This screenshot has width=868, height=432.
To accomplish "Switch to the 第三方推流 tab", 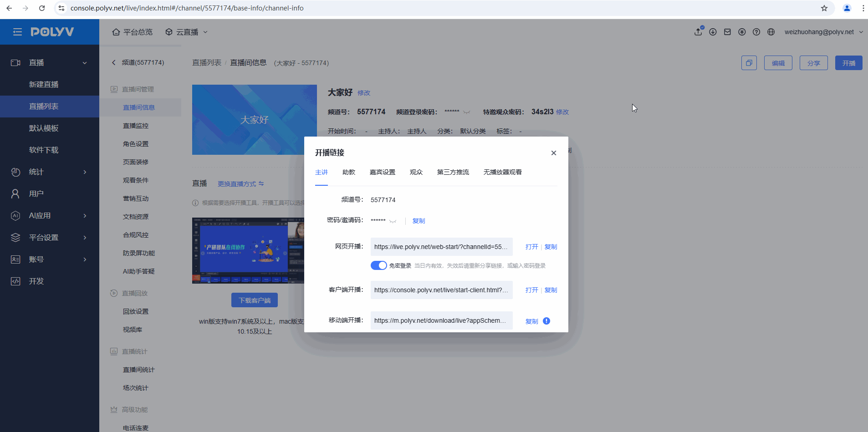I will pos(453,172).
